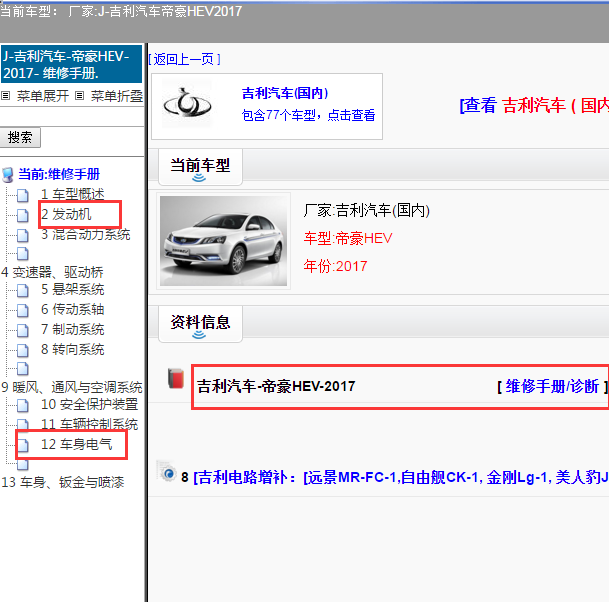Image resolution: width=609 pixels, height=602 pixels.
Task: Go back with 返回上一页 link
Action: 184,59
